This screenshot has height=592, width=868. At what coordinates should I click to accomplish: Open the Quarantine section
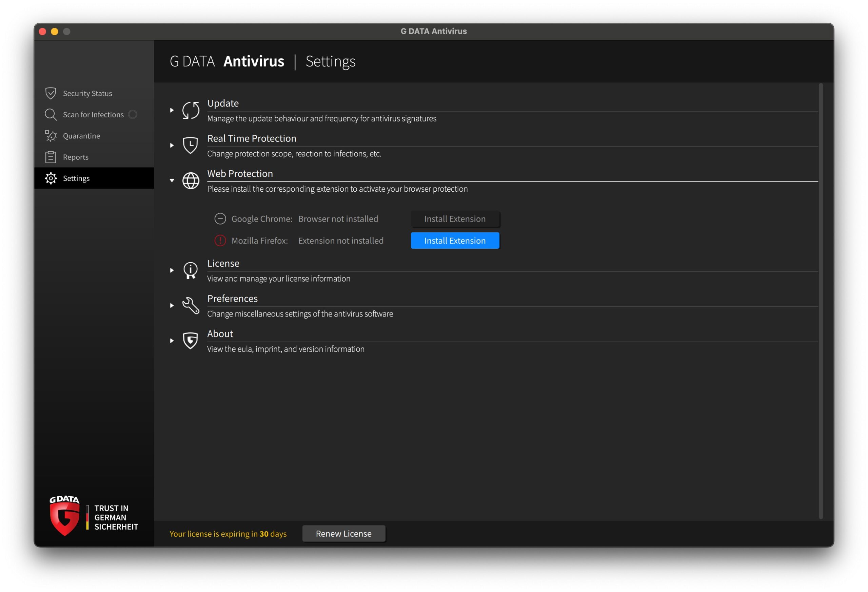[94, 136]
